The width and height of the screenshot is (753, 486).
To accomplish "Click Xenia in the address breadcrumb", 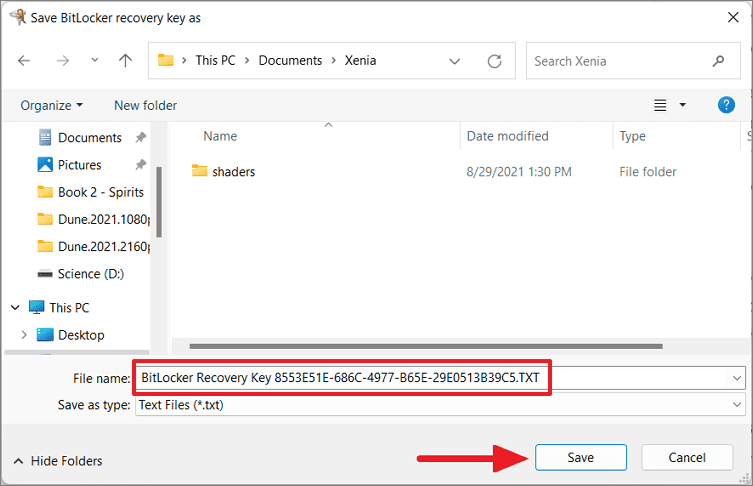I will 360,61.
